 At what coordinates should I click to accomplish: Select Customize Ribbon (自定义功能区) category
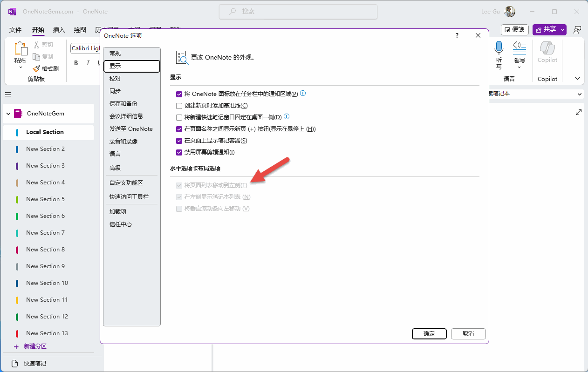coord(132,183)
